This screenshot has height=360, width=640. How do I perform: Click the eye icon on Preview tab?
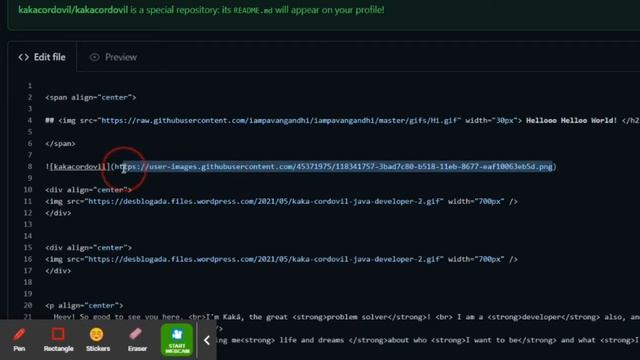[x=94, y=57]
